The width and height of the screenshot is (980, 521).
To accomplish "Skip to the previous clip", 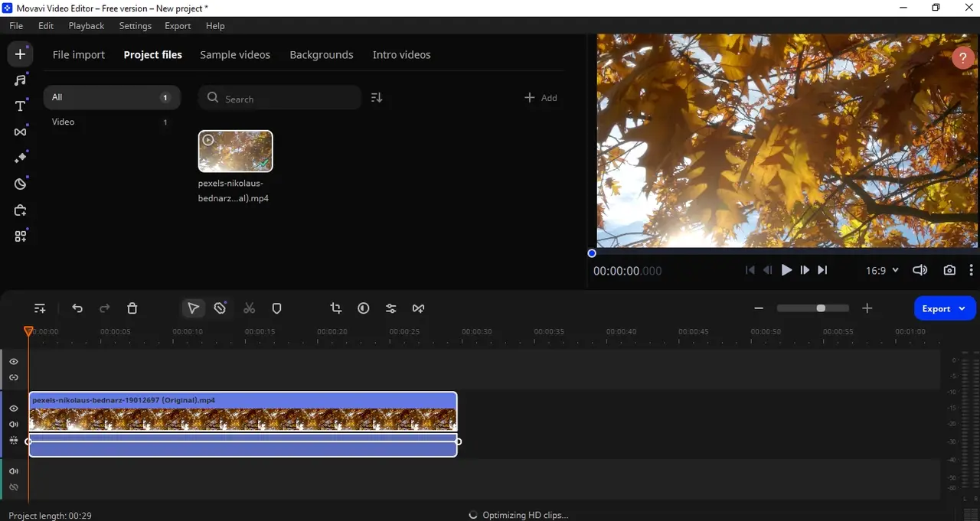I will pyautogui.click(x=750, y=270).
